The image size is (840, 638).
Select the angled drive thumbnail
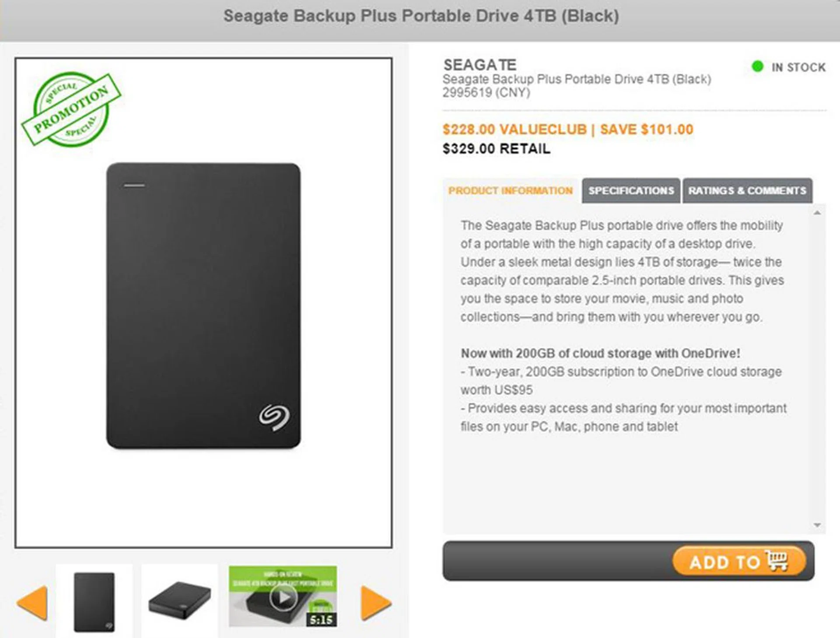179,599
